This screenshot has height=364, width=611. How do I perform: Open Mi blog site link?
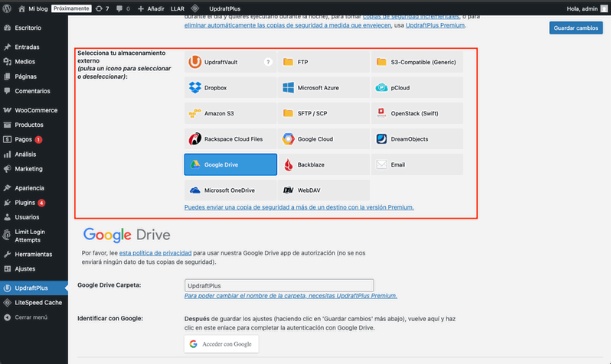tap(33, 8)
